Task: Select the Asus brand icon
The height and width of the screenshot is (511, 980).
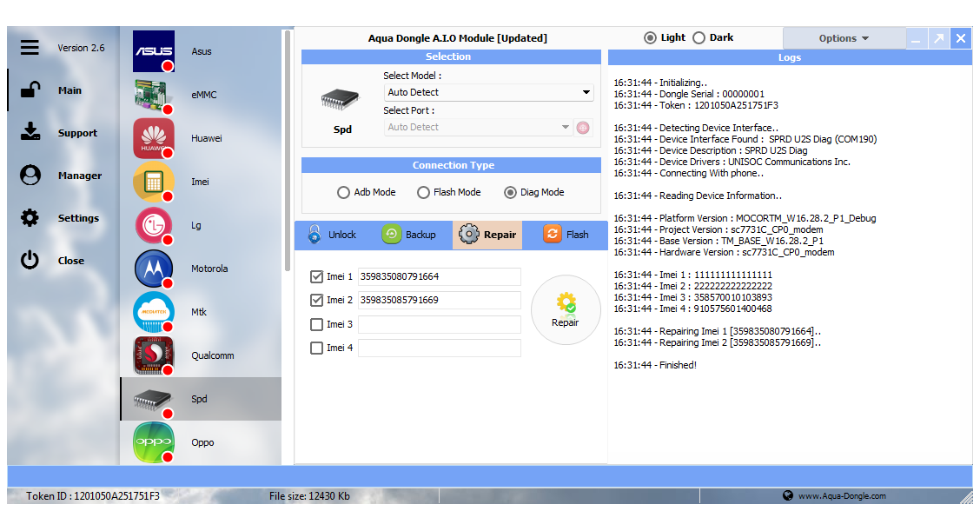Action: tap(154, 51)
